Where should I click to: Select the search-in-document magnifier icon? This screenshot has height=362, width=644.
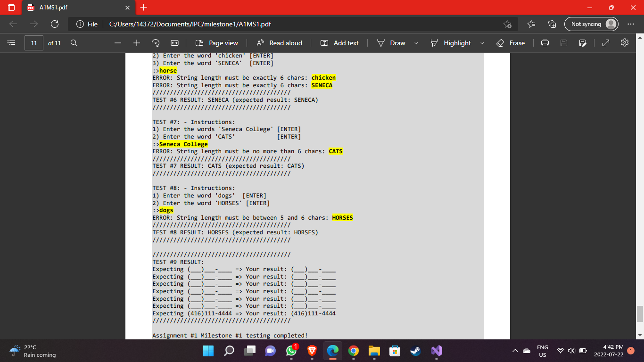pos(74,43)
